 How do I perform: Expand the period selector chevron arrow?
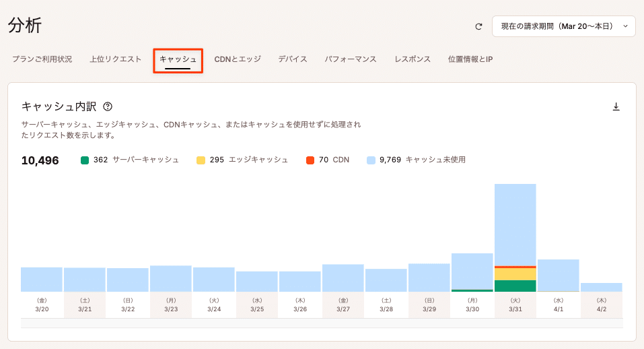[626, 26]
